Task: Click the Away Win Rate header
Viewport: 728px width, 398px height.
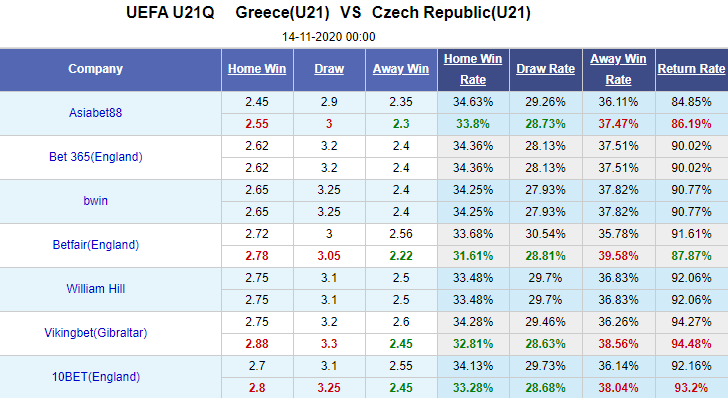Action: click(618, 69)
